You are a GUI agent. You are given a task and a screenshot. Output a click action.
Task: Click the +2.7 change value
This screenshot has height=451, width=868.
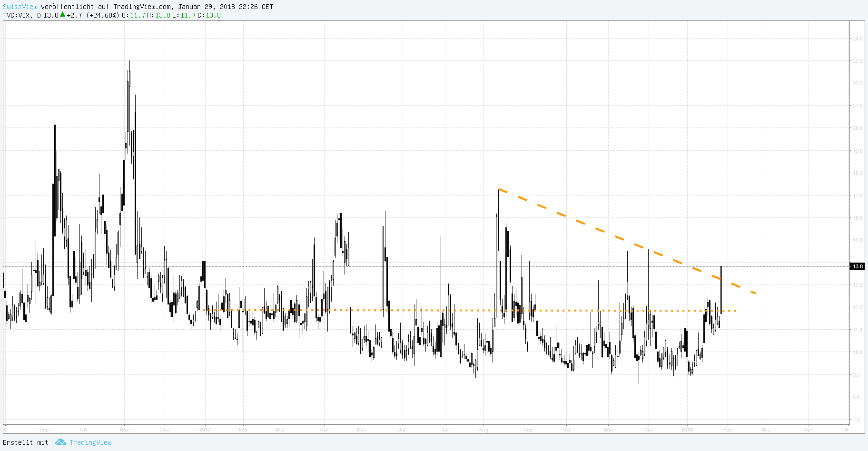coord(74,15)
